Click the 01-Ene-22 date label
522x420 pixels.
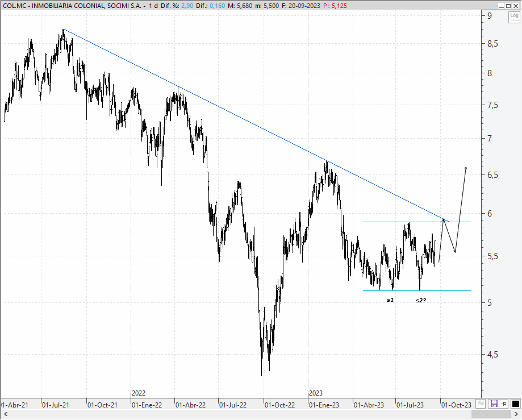click(x=147, y=405)
